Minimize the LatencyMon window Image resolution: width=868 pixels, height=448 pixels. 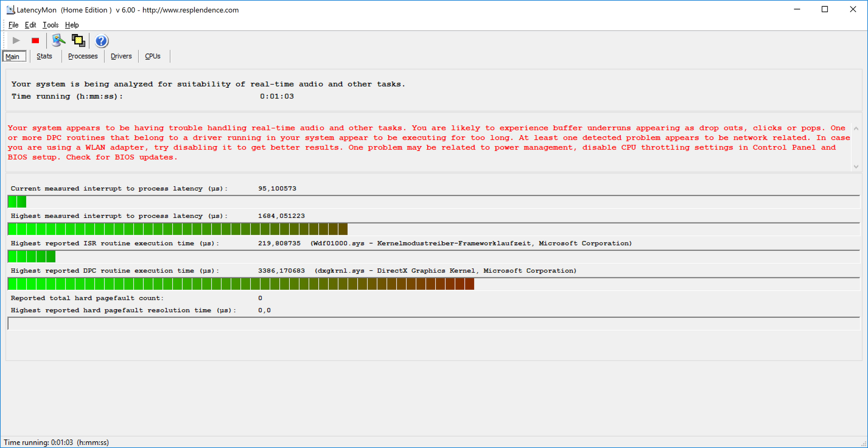797,9
